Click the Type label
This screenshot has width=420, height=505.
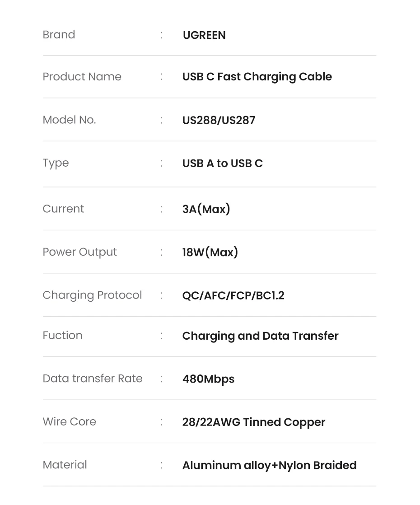[56, 163]
